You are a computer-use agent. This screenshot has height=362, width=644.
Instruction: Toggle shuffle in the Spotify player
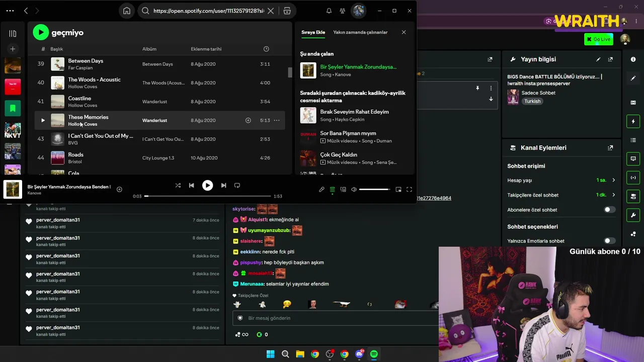click(178, 186)
